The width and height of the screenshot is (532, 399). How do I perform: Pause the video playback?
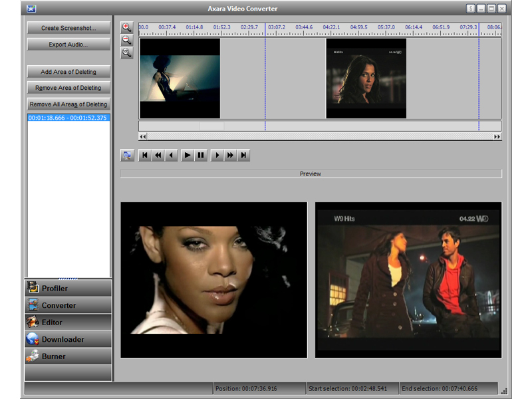coord(201,156)
